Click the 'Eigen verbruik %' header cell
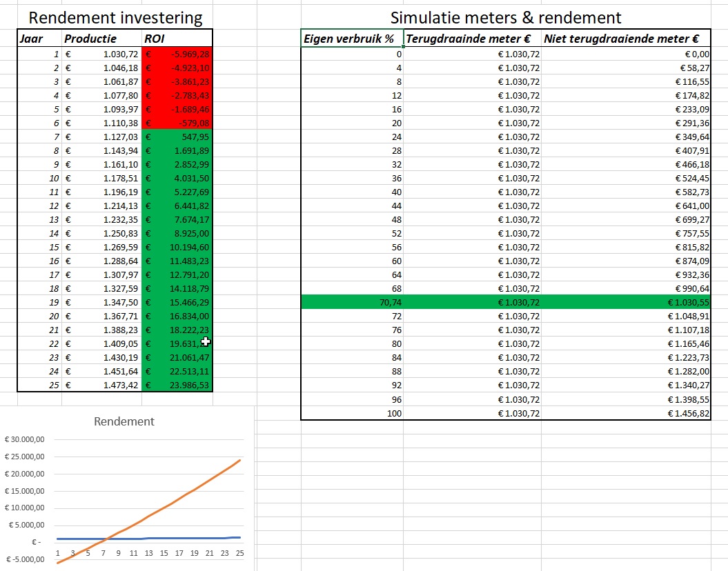 point(352,39)
